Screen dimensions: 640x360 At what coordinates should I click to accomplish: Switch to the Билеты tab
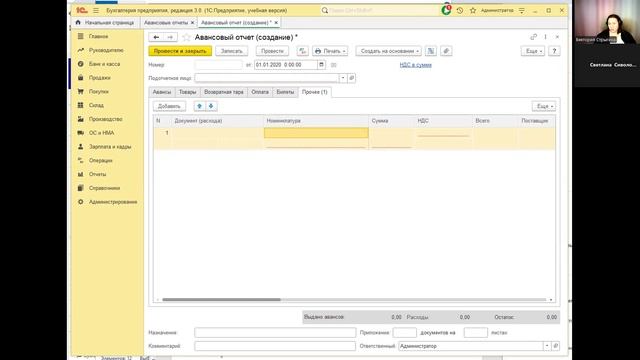285,92
